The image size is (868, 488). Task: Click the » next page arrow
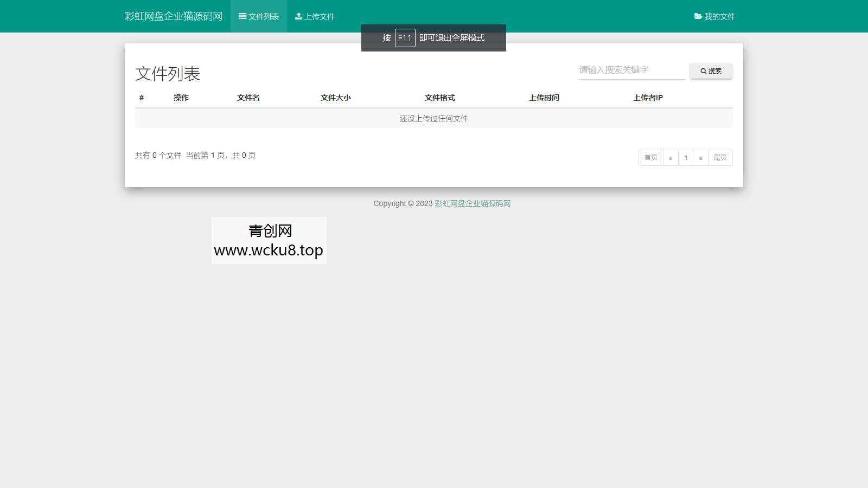point(701,157)
